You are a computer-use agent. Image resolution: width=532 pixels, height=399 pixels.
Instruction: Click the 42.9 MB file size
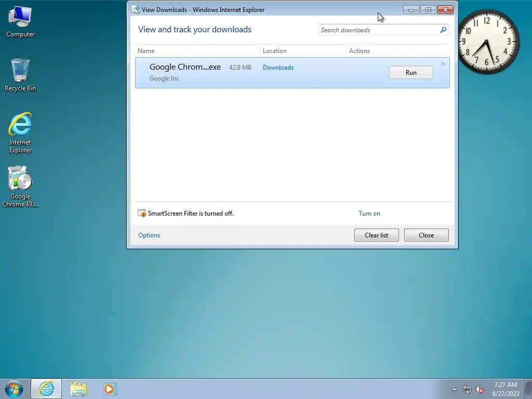click(240, 67)
